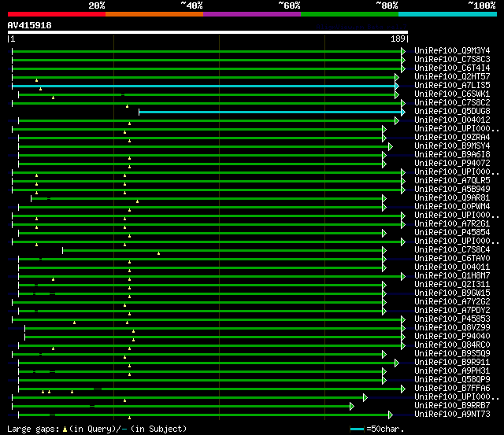Click the white query sequence bar
Viewport: 504px width, 435px height.
208,32
